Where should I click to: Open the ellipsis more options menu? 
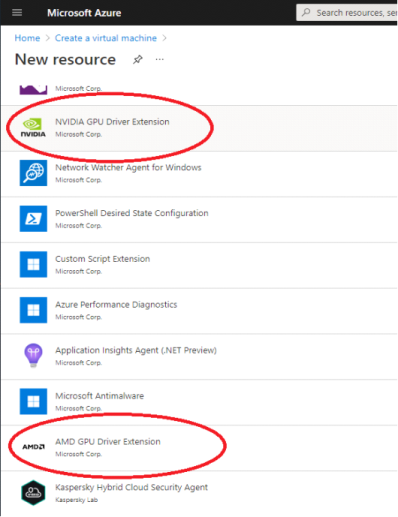point(160,60)
